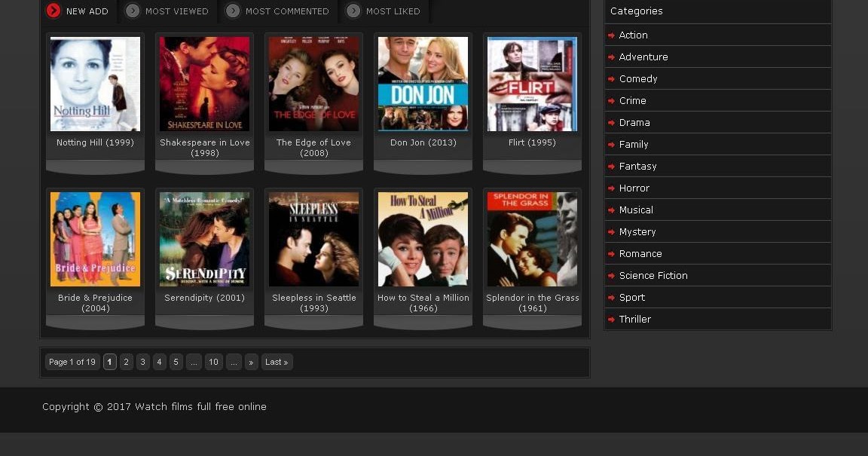Click the red arrow bullet next to Family
The height and width of the screenshot is (456, 868).
coord(611,145)
